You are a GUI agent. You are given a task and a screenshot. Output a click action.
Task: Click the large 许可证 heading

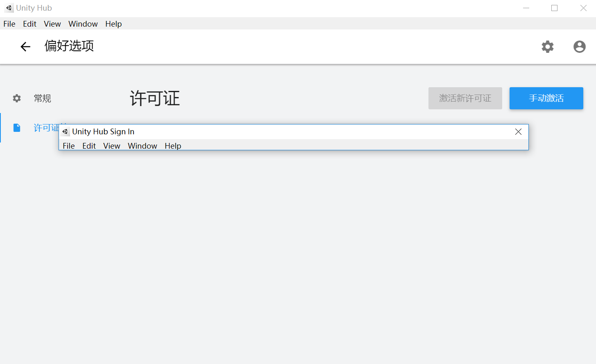(155, 98)
